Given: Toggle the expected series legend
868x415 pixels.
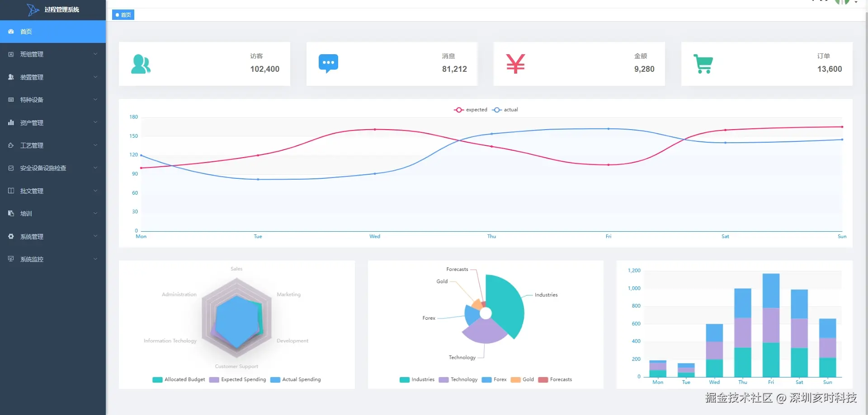Looking at the screenshot, I should tap(471, 110).
